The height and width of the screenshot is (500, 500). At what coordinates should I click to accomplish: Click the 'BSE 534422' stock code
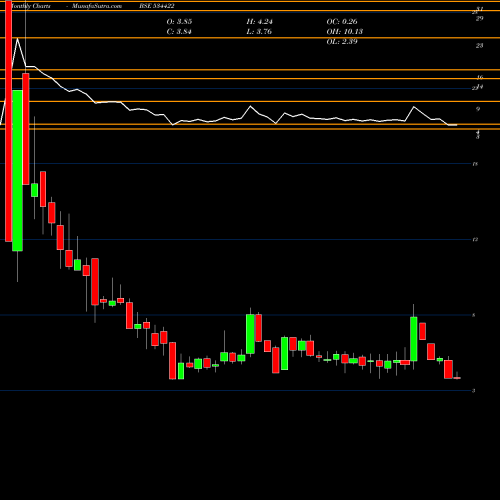point(157,6)
